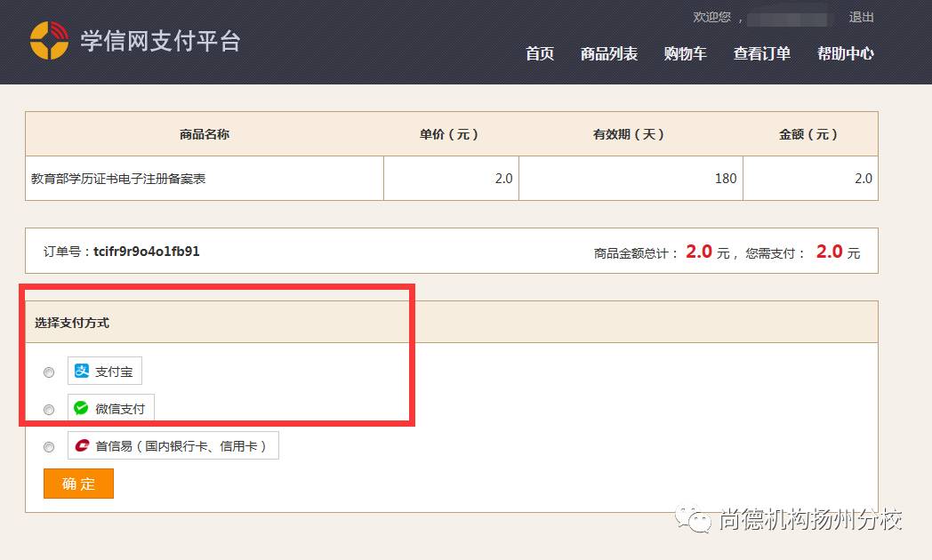The width and height of the screenshot is (932, 560).
Task: Click the 退出 logout link
Action: click(x=861, y=17)
